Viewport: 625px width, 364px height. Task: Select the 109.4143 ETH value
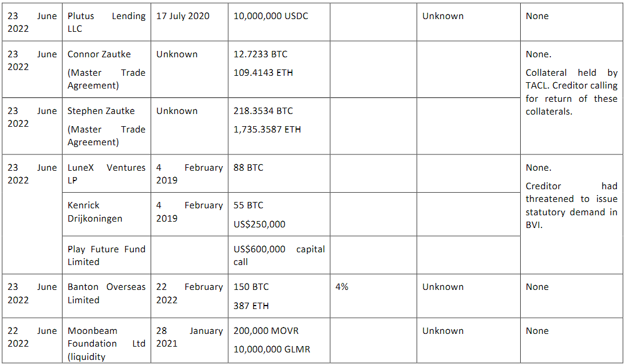pos(263,73)
